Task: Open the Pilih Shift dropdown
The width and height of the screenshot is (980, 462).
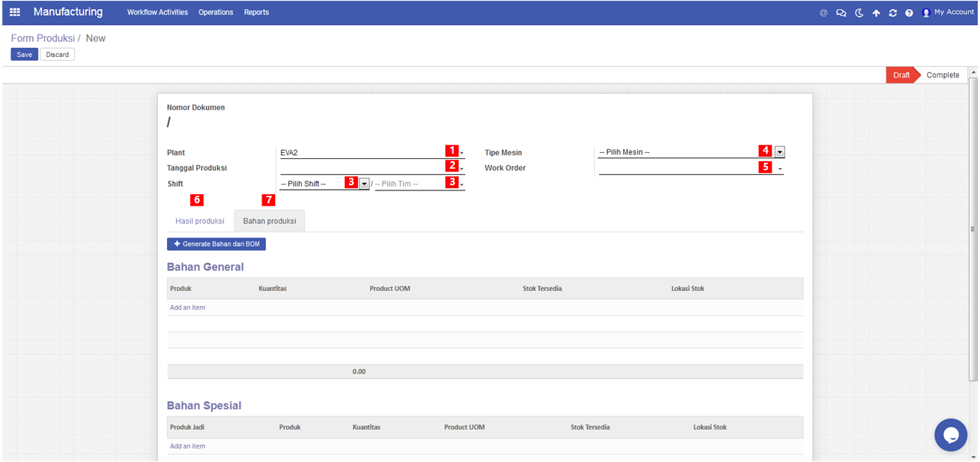Action: [364, 184]
